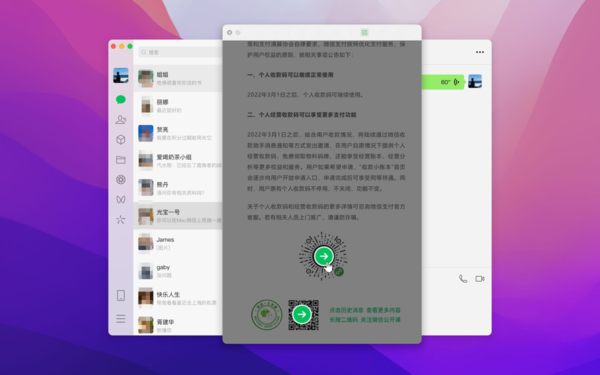Focus the chat list search field

coord(180,52)
